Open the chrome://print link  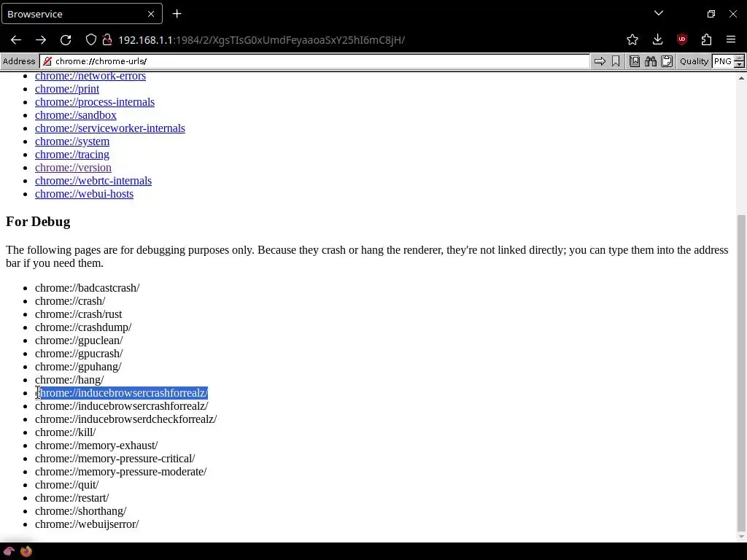[67, 89]
